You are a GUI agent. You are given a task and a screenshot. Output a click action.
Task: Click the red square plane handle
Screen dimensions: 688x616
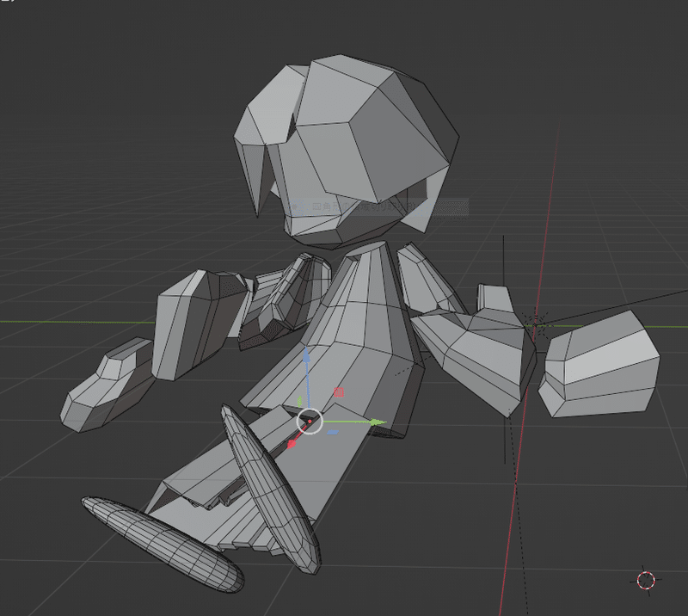click(x=338, y=392)
